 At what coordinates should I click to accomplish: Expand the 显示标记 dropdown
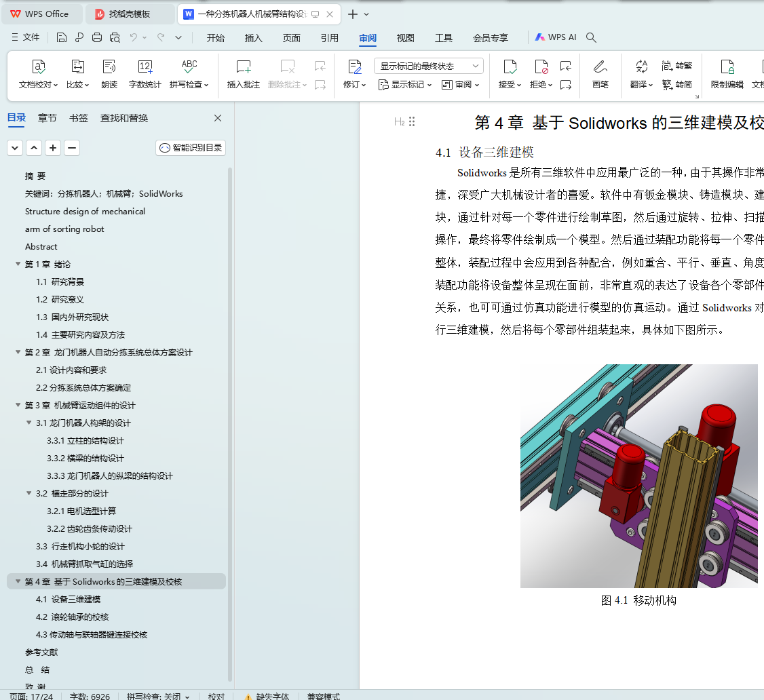click(x=405, y=85)
